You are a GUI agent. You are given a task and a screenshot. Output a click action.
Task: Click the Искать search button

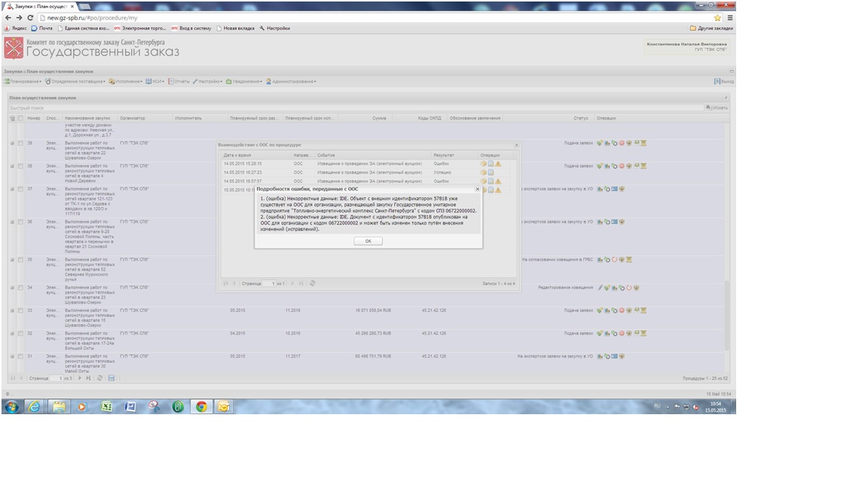[717, 108]
